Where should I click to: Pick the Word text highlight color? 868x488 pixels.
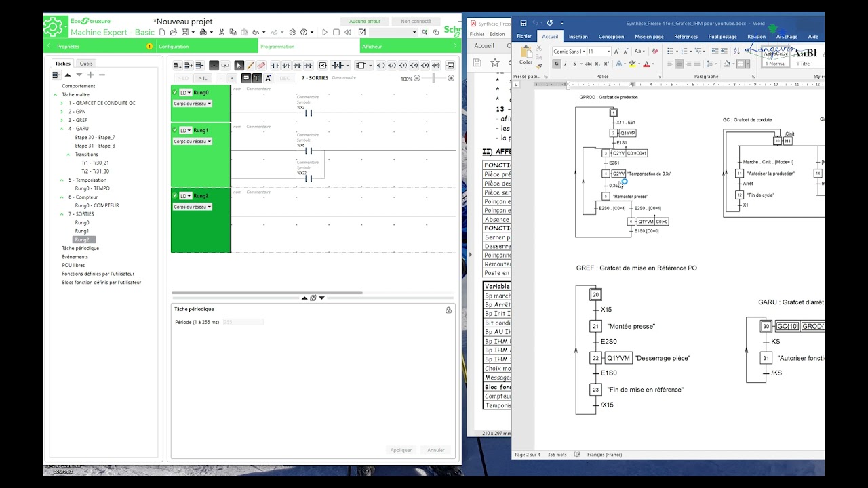pyautogui.click(x=632, y=64)
